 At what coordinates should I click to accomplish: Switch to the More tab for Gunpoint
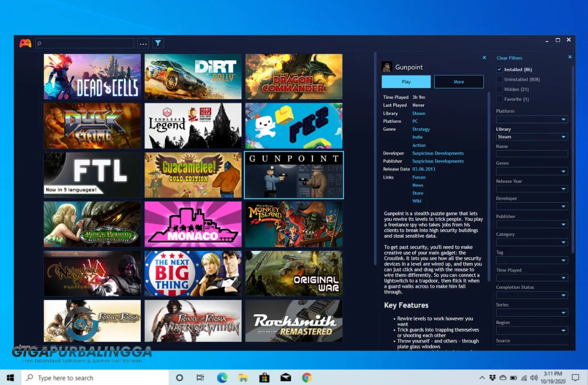459,81
